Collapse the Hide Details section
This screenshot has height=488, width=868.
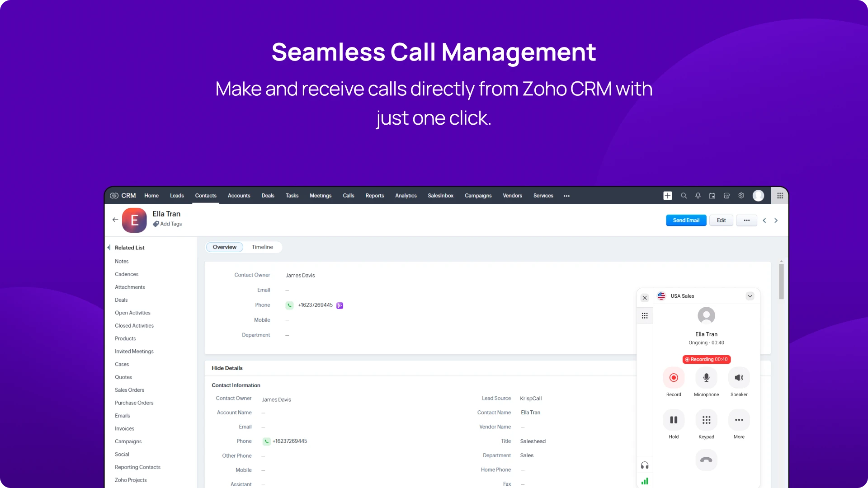[x=227, y=368]
